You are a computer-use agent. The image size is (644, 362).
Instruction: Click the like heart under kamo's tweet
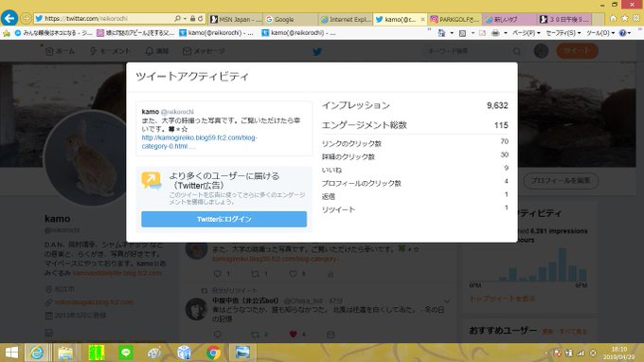coord(293,274)
